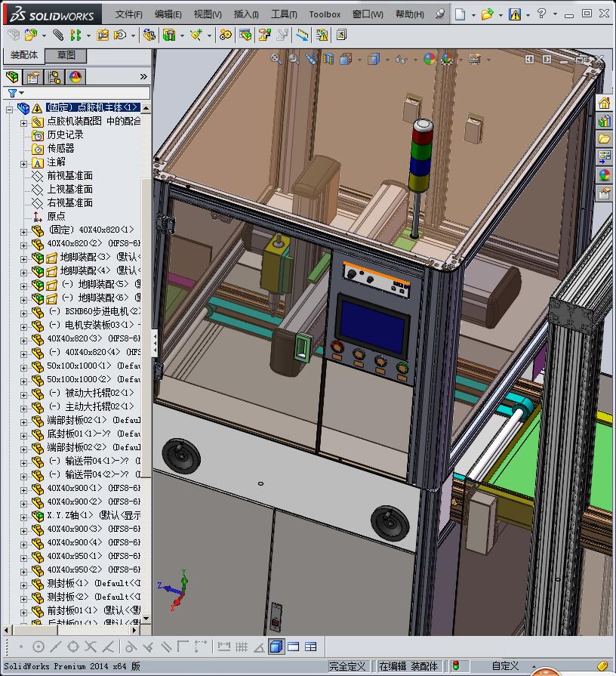Open the 视图(V) menu
Viewport: 616px width, 676px height.
208,14
